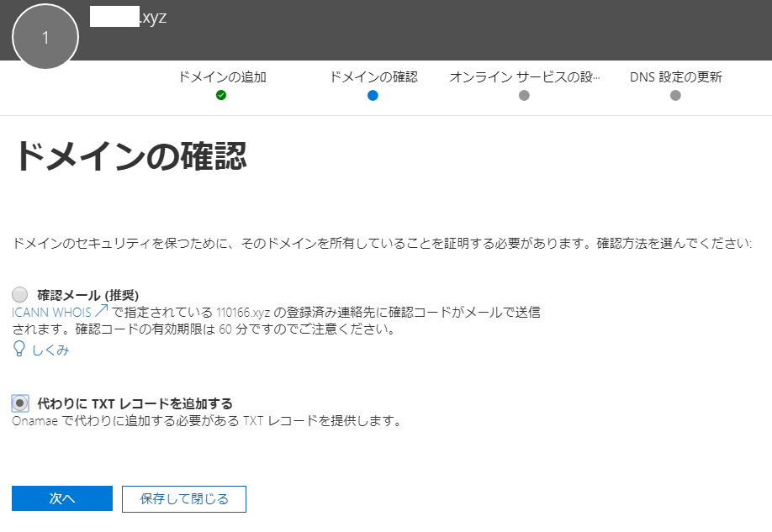Open the しくみ help link

tap(50, 350)
